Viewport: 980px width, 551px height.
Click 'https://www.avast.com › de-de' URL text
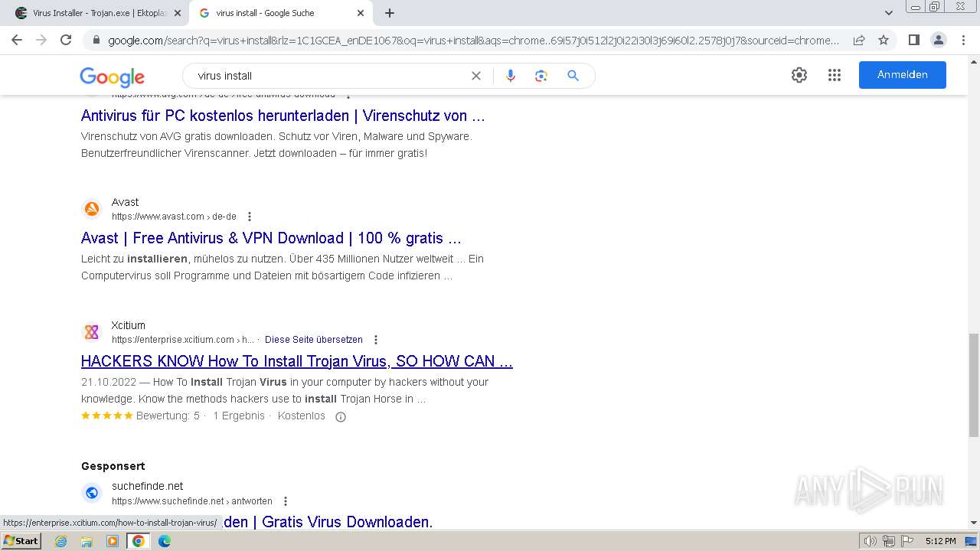tap(174, 217)
